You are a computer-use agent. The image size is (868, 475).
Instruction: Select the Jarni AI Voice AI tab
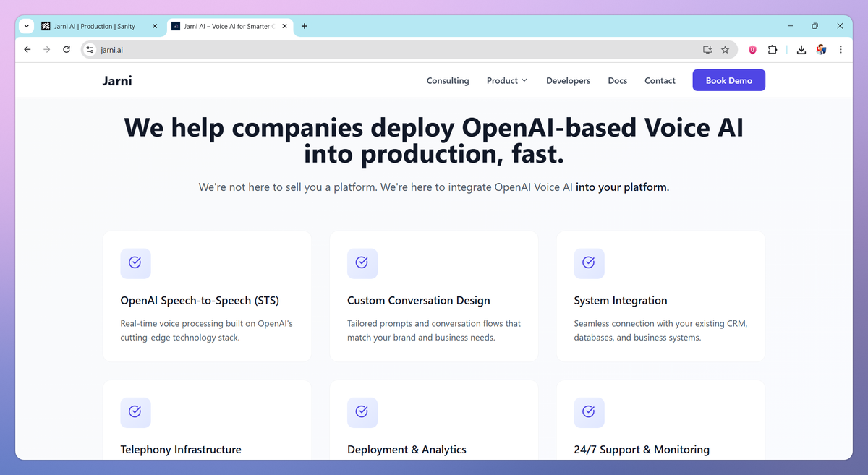click(x=230, y=26)
